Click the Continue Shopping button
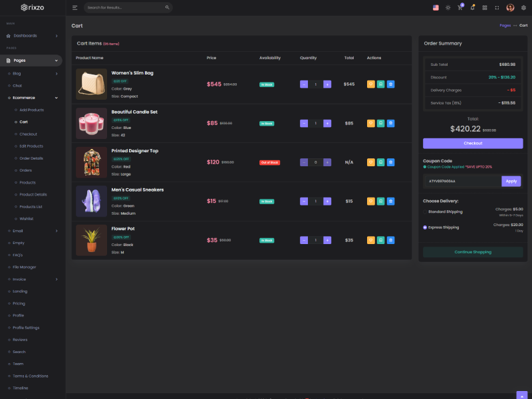This screenshot has width=532, height=399. tap(473, 252)
